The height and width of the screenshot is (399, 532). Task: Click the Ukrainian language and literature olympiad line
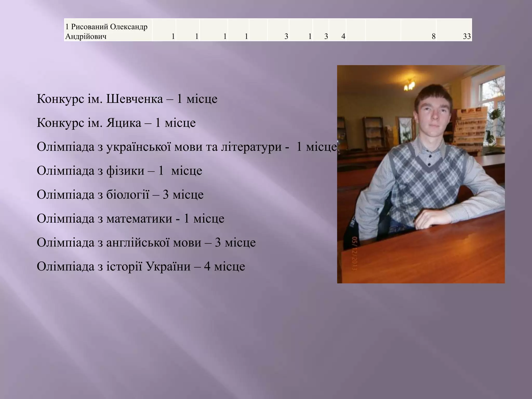pos(187,147)
